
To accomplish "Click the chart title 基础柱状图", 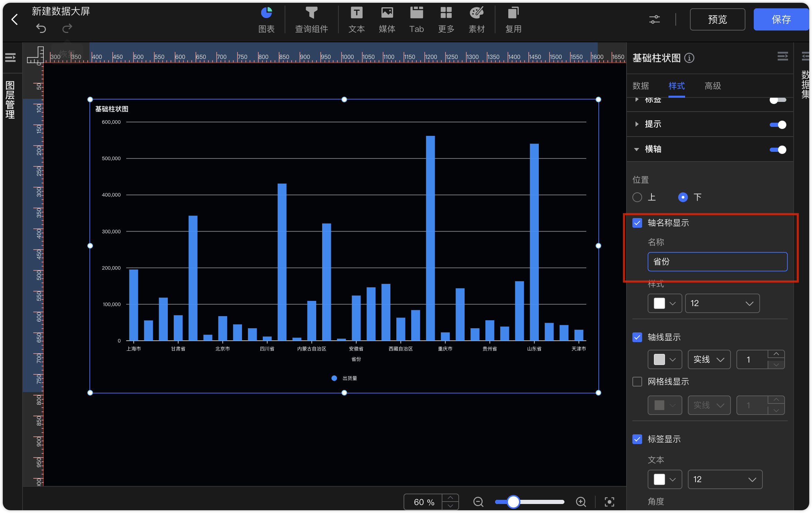I will pyautogui.click(x=112, y=109).
